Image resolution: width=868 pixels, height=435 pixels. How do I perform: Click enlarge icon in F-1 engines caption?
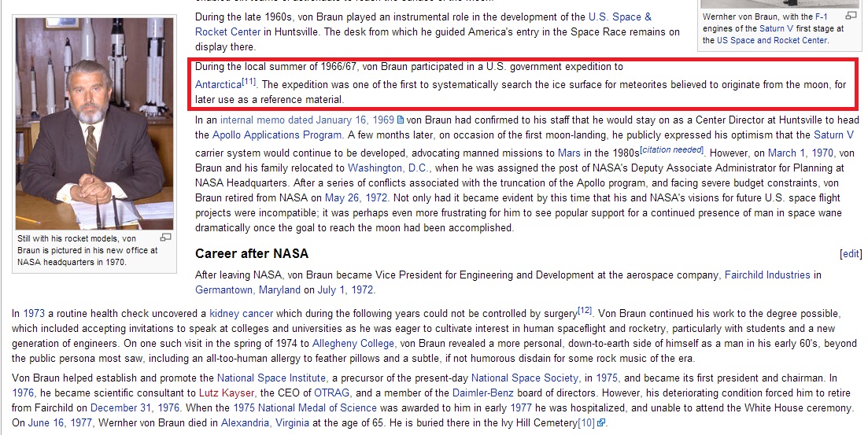851,16
